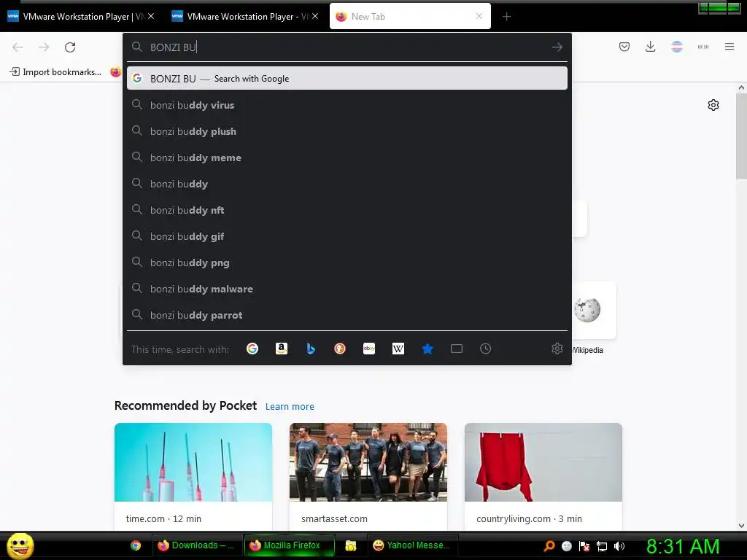Open Learn more link beside Pocket heading

(290, 407)
